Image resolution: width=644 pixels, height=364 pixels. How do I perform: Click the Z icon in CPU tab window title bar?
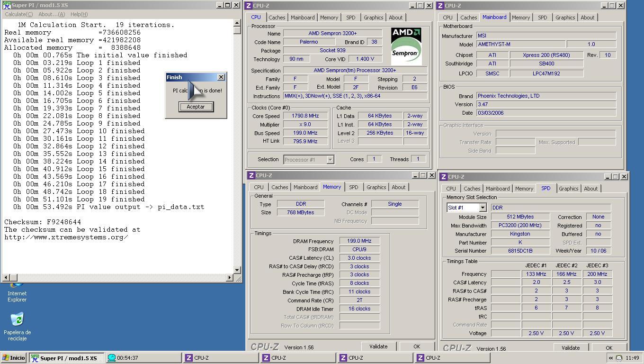[249, 6]
